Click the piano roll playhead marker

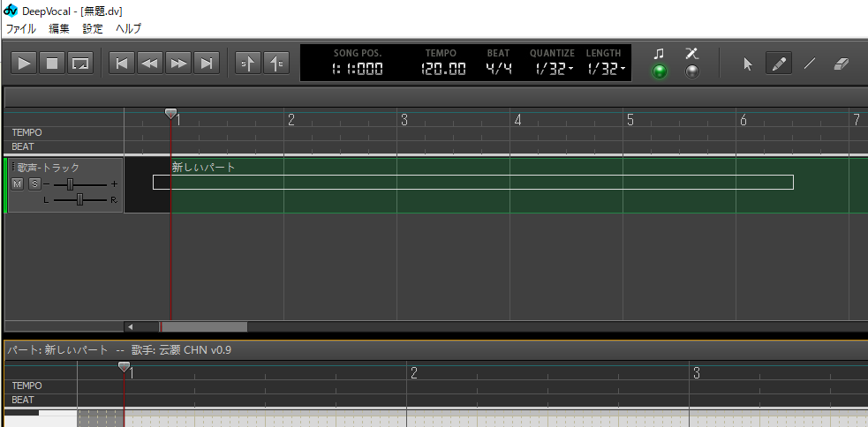point(124,367)
